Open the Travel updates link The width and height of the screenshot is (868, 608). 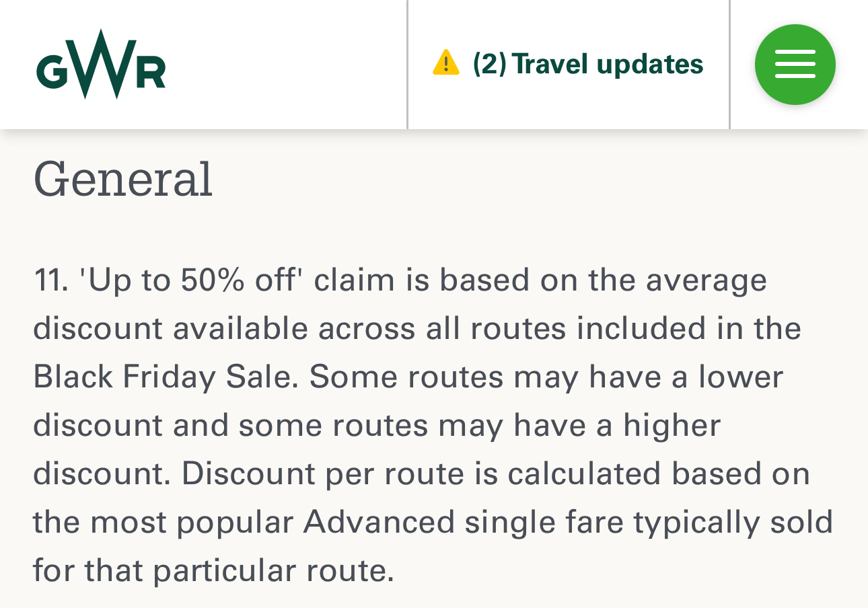(x=607, y=65)
